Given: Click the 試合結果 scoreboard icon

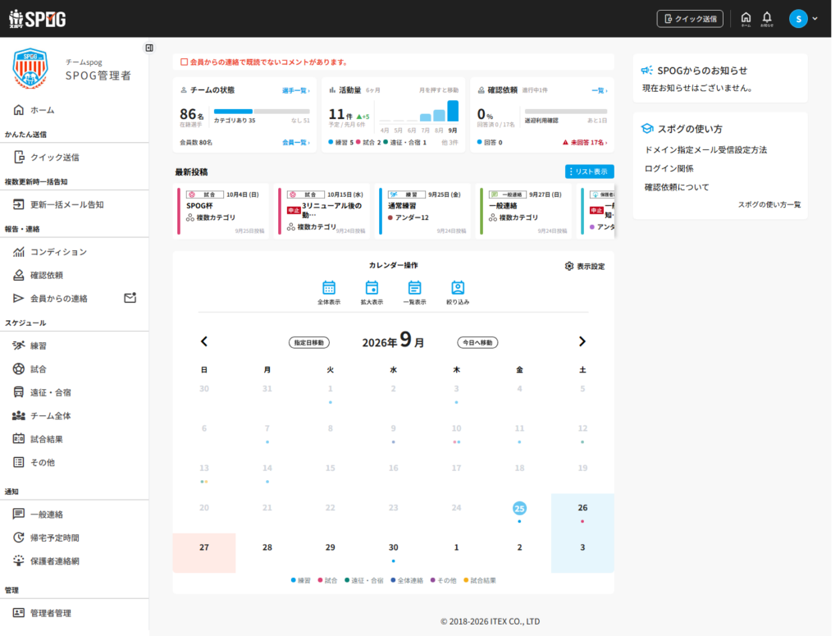Looking at the screenshot, I should (x=19, y=439).
